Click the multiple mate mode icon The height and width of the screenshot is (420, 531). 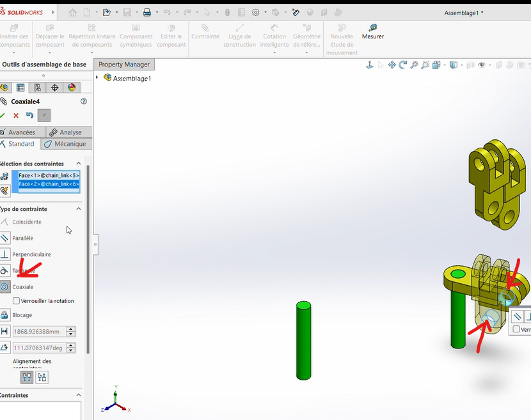pos(4,191)
